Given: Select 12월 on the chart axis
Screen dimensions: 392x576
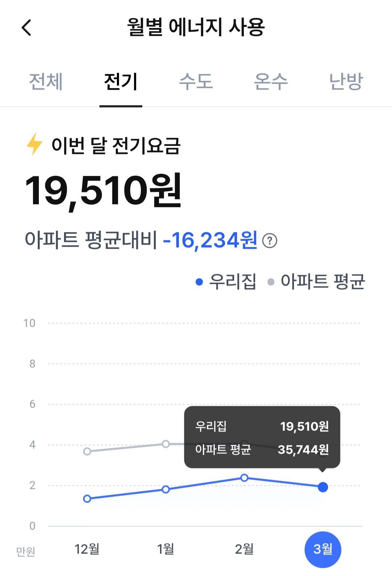Looking at the screenshot, I should pos(87,549).
